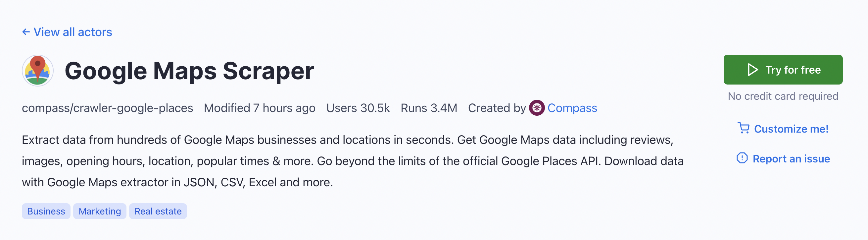Click the No credit card required note
The height and width of the screenshot is (240, 868).
click(783, 96)
